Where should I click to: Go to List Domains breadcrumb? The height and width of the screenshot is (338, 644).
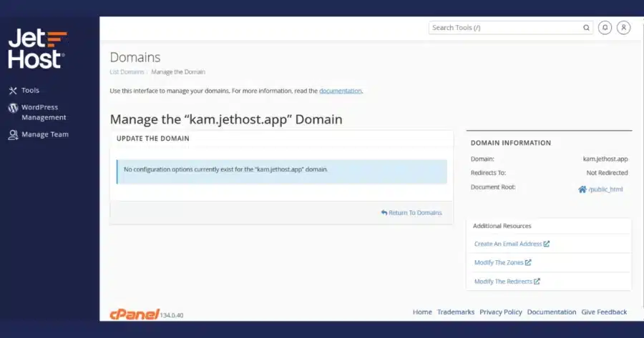tap(127, 71)
